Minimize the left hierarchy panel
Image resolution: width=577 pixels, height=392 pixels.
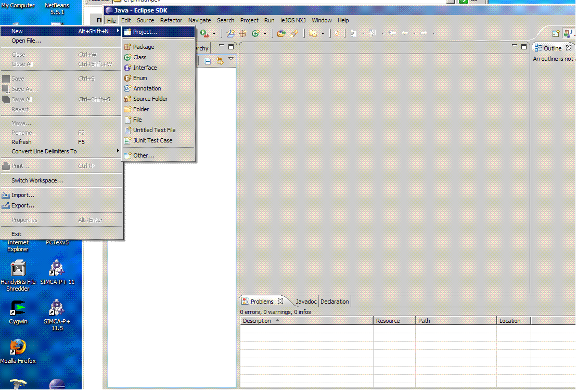pyautogui.click(x=222, y=46)
